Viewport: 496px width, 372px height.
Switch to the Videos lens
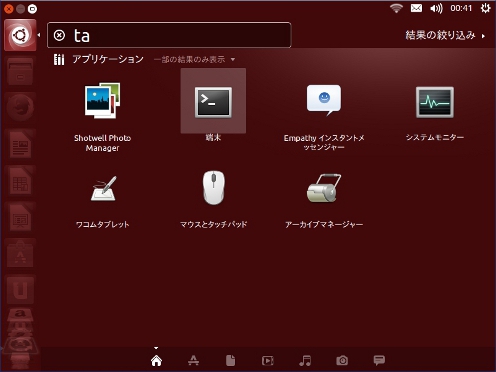tap(268, 360)
